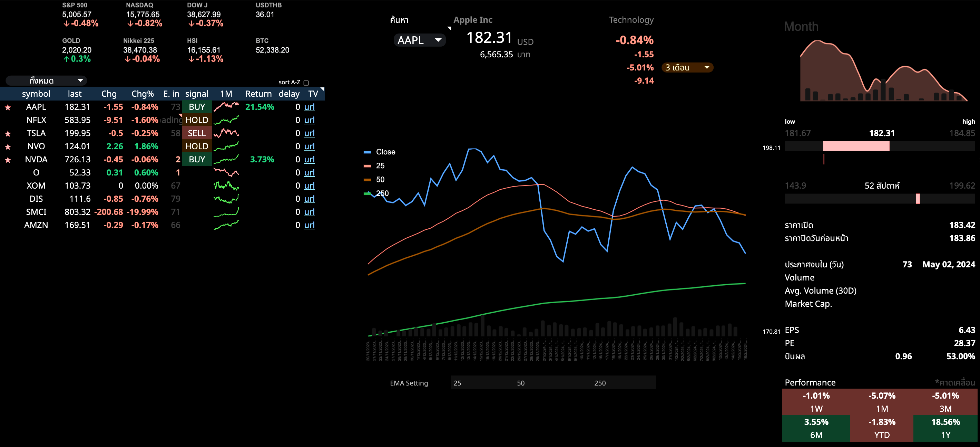Open the NFLX 1M sparkline chart
The width and height of the screenshot is (980, 447).
click(226, 120)
